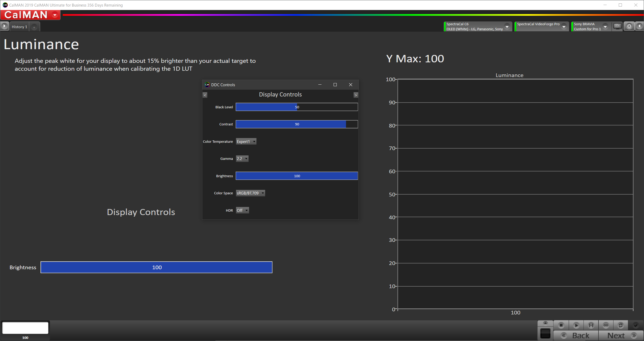Start continuous read with the infinity icon

coord(606,325)
